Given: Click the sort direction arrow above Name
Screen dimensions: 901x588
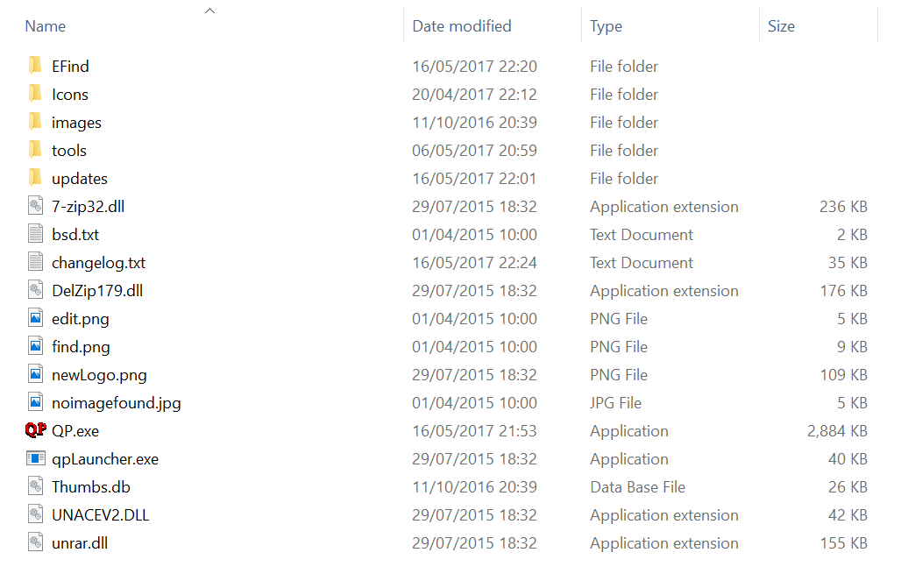Looking at the screenshot, I should click(209, 11).
